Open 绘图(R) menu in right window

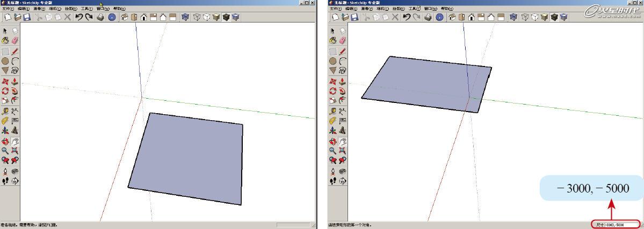coord(399,9)
